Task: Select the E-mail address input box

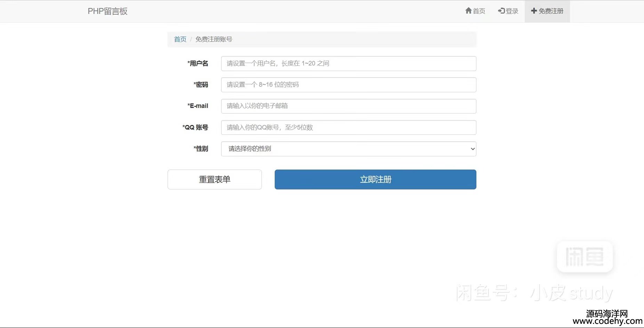Action: (348, 106)
